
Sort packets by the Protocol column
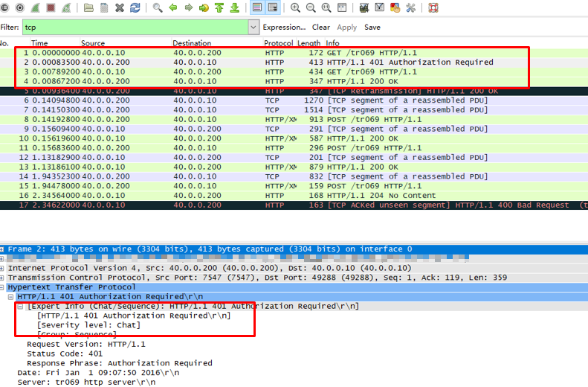[278, 43]
